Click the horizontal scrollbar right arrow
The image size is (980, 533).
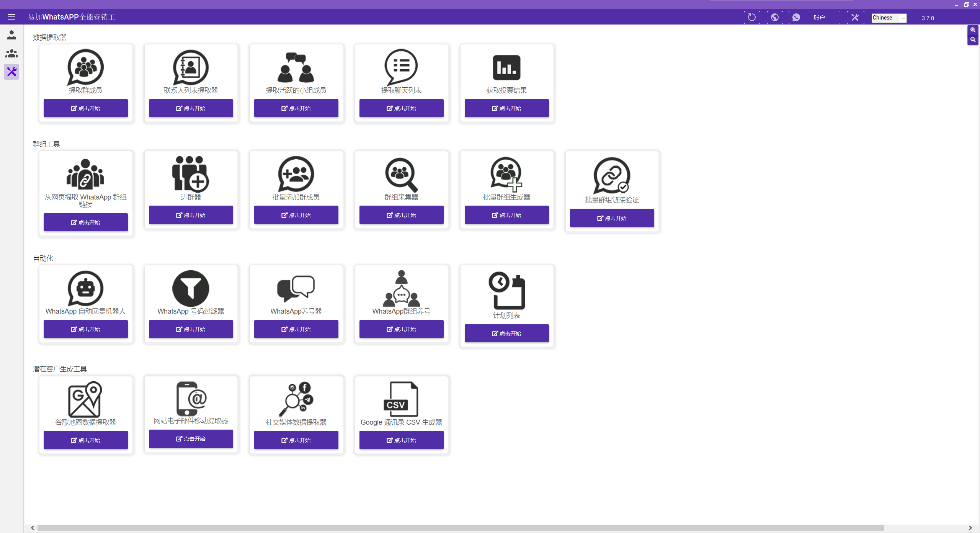click(x=970, y=528)
